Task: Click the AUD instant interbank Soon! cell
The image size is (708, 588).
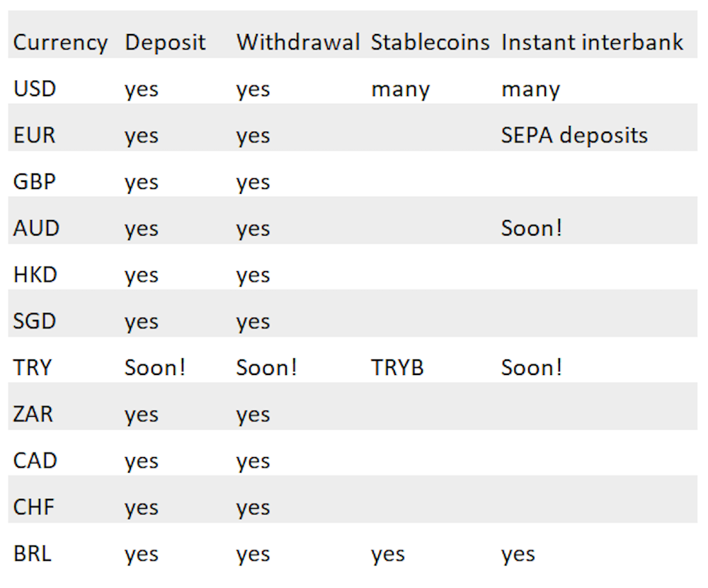Action: pyautogui.click(x=532, y=229)
